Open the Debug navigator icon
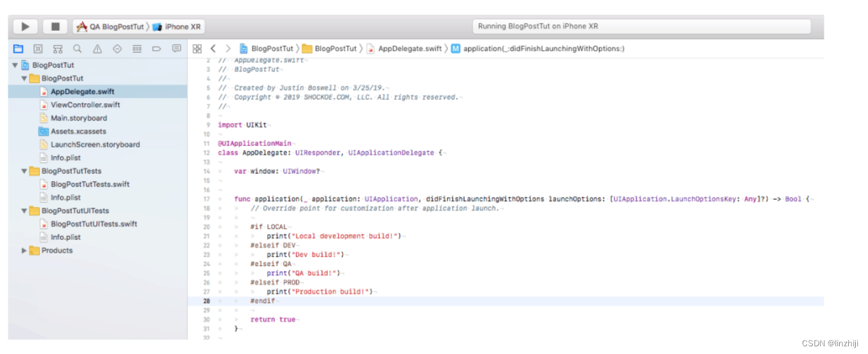868x354 pixels. click(x=137, y=49)
